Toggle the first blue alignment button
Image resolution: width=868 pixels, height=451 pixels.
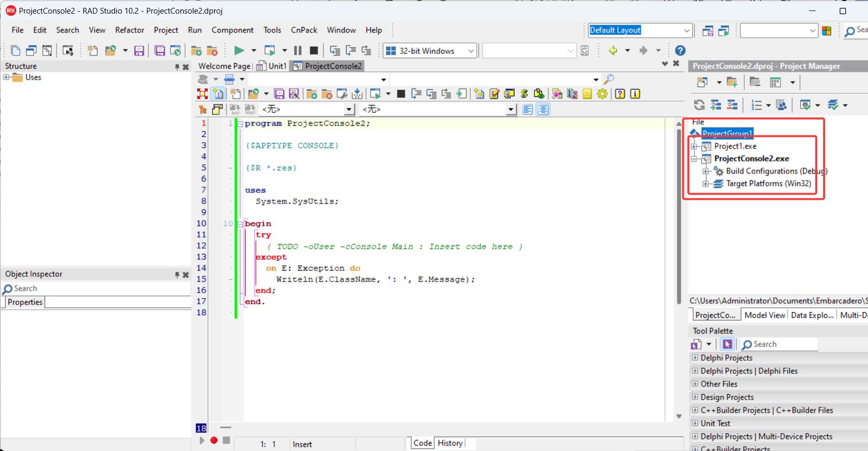click(x=528, y=109)
